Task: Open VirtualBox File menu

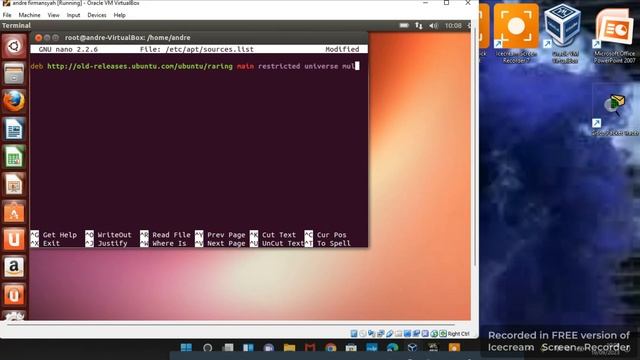Action: tap(7, 15)
